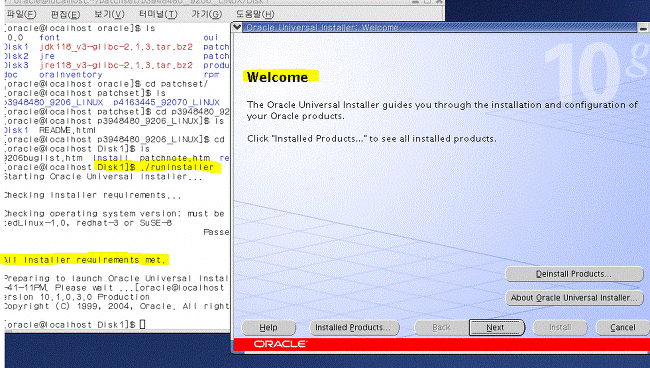This screenshot has width=650, height=368.
Task: Click 'Checking installer requirements...' line
Action: tap(92, 195)
